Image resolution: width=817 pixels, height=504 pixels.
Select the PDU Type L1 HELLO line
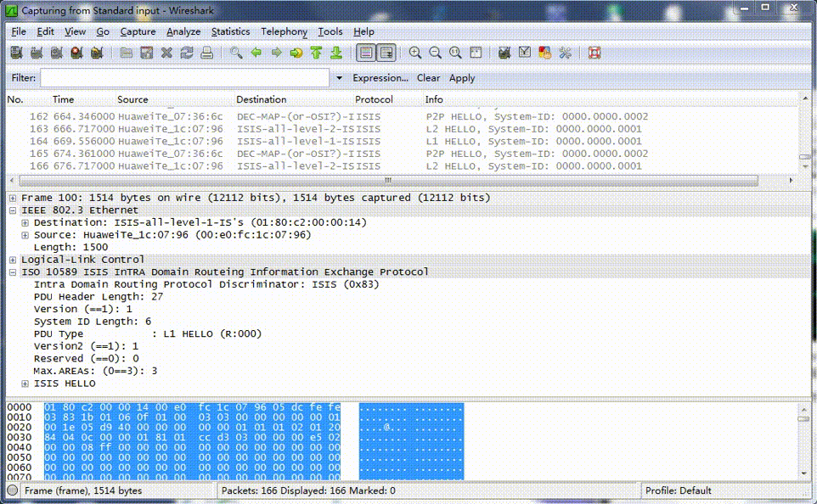(148, 334)
